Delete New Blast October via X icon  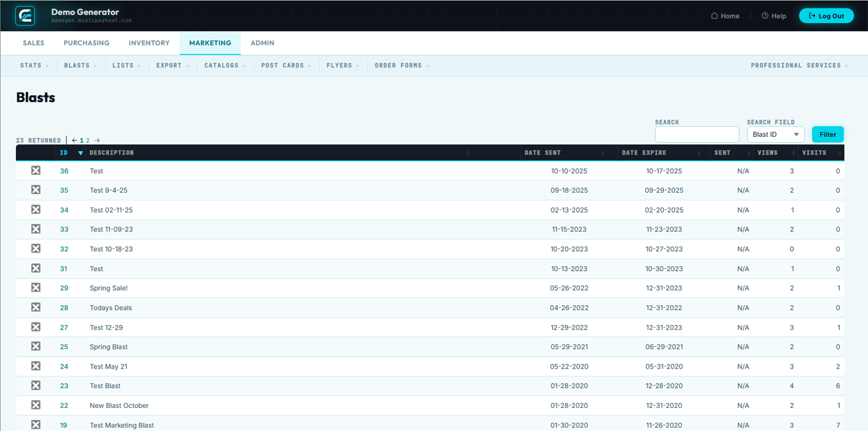click(36, 405)
